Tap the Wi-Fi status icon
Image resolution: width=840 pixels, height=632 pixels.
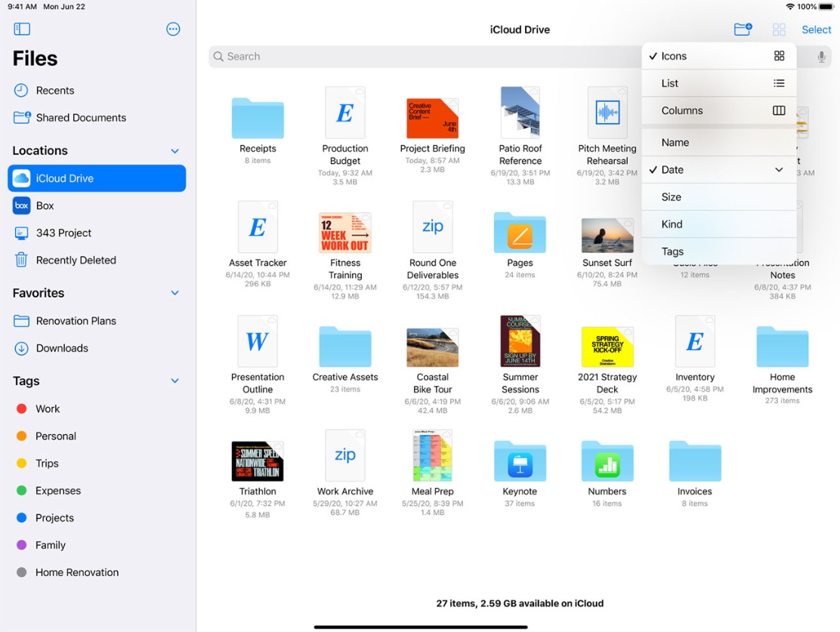(790, 7)
